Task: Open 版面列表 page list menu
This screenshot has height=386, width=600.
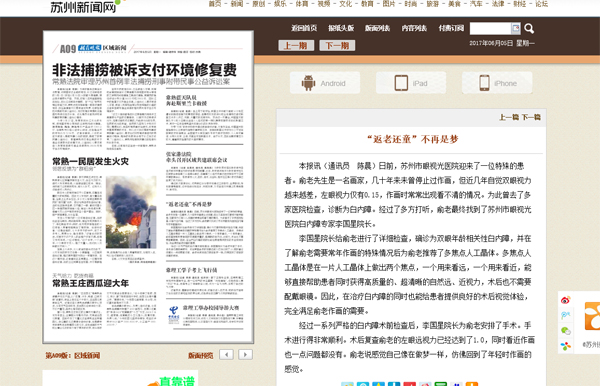Action: tap(377, 28)
